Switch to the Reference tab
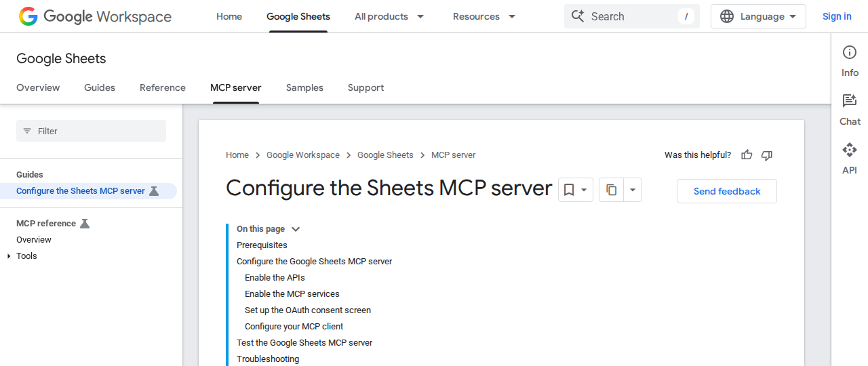The width and height of the screenshot is (868, 366). (x=163, y=87)
